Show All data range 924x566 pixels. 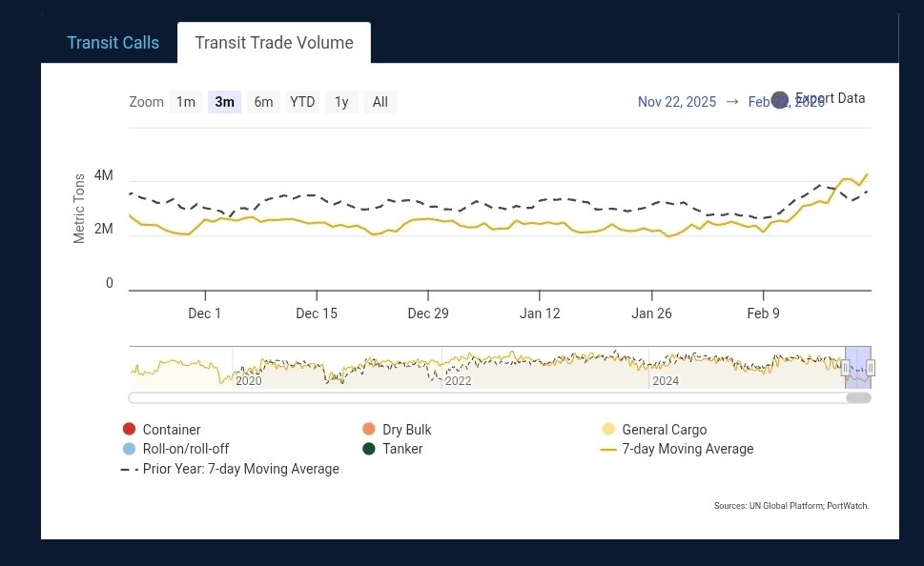(x=380, y=102)
